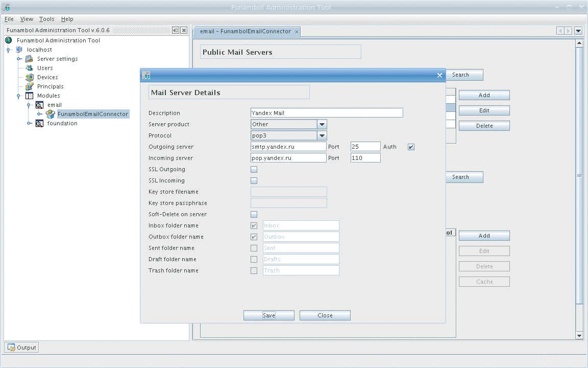Click the Outgoing server field smtp.yandex.ru

[x=288, y=147]
